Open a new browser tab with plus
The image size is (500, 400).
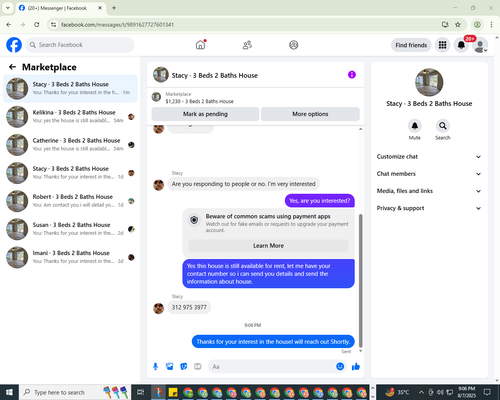pos(114,8)
